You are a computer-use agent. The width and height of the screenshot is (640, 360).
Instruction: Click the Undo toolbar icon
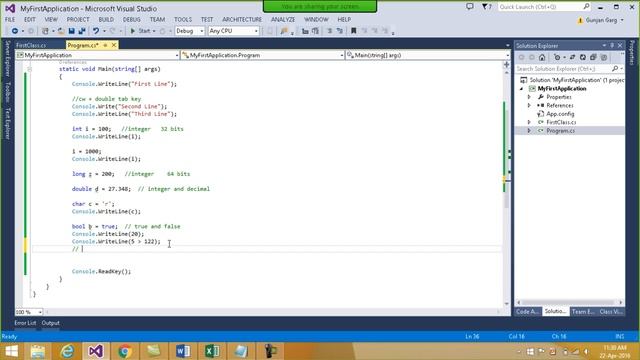[96, 31]
